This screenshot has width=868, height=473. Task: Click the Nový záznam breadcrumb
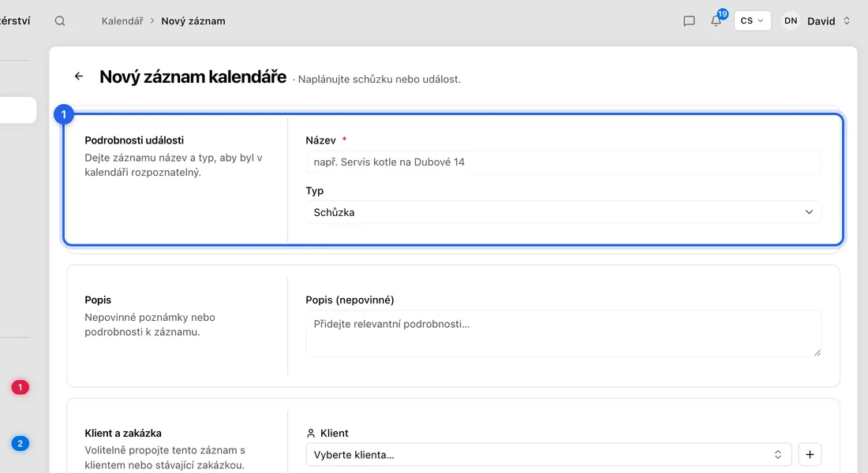tap(193, 21)
